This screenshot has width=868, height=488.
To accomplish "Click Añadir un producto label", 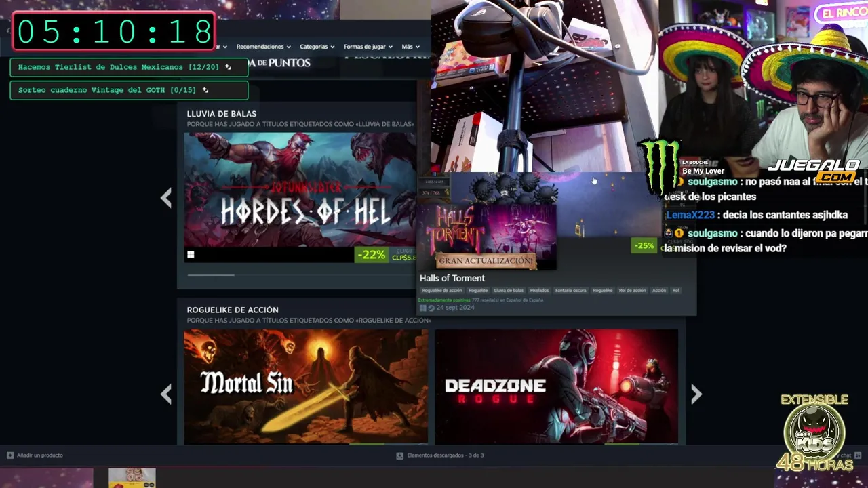I will coord(40,455).
